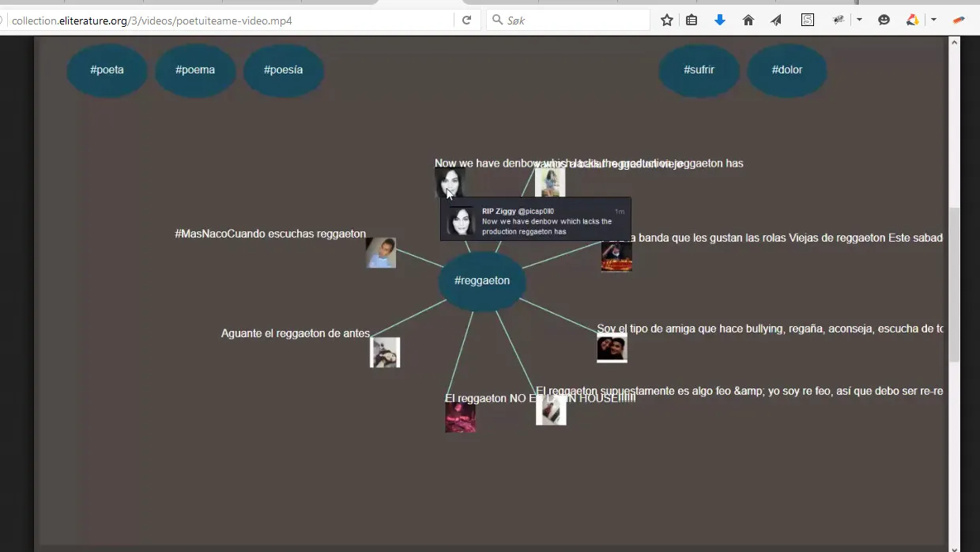Reload the page with the refresh button

click(466, 21)
